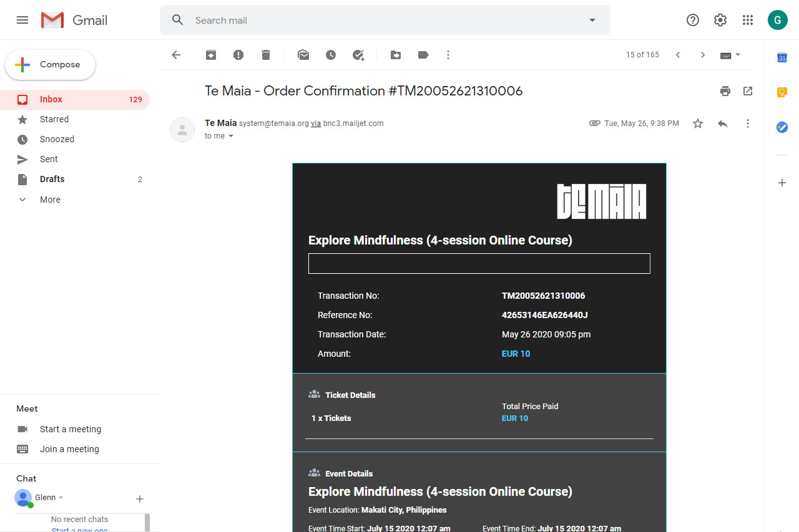Screen dimensions: 799x532
Task: Open search options dropdown arrow
Action: pyautogui.click(x=592, y=20)
